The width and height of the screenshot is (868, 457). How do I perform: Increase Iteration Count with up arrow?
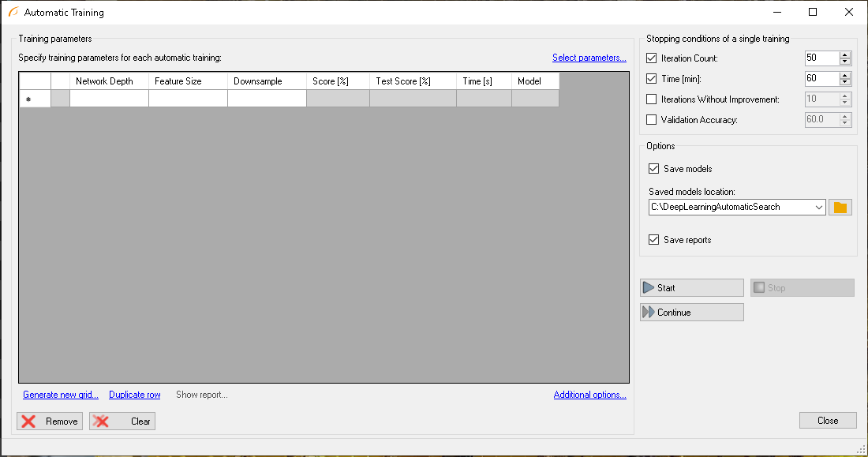coord(845,54)
